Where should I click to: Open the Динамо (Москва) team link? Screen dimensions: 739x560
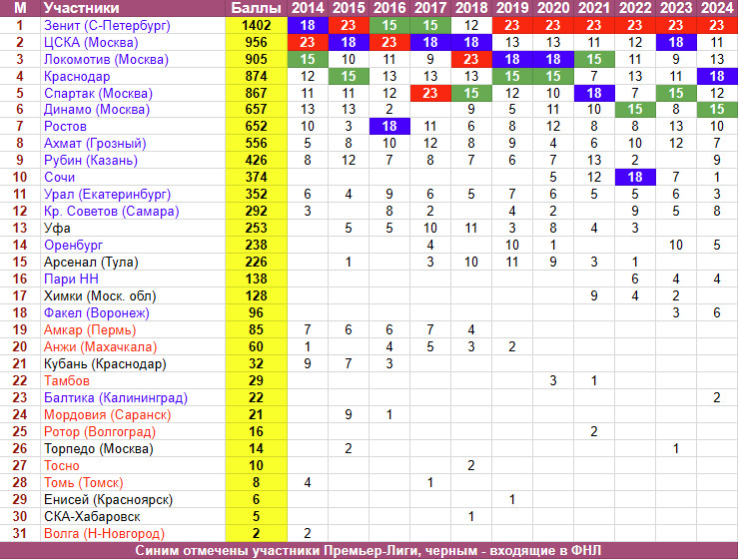97,109
